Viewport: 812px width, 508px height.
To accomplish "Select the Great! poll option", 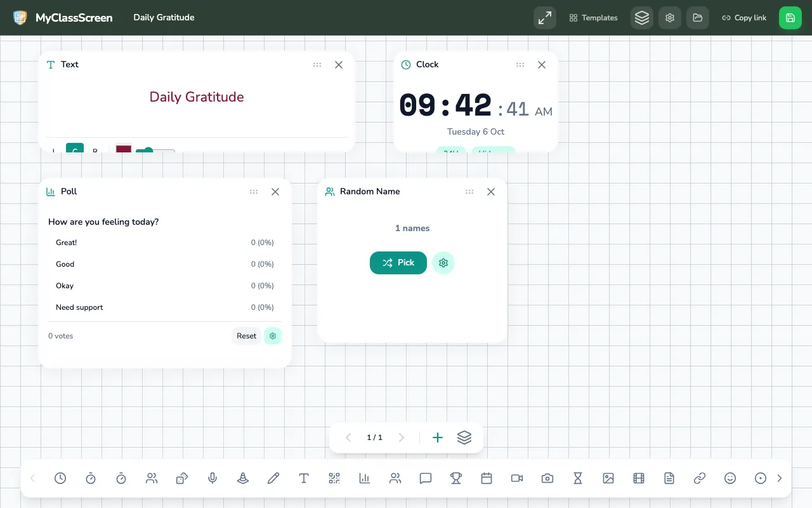I will click(165, 243).
